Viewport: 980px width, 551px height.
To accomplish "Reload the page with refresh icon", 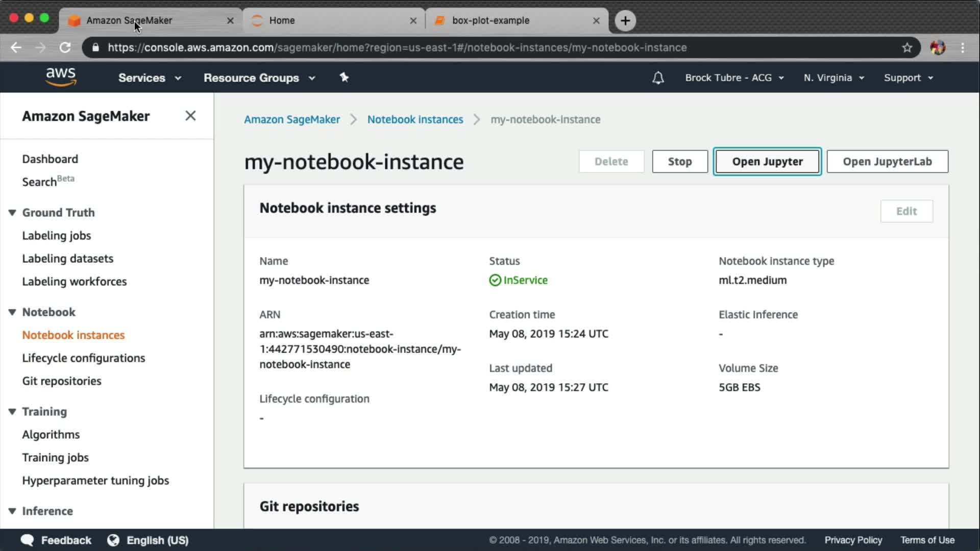I will click(x=65, y=47).
